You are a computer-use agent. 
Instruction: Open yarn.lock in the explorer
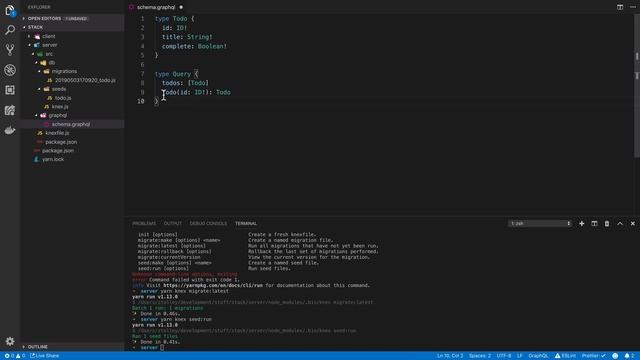(x=53, y=160)
